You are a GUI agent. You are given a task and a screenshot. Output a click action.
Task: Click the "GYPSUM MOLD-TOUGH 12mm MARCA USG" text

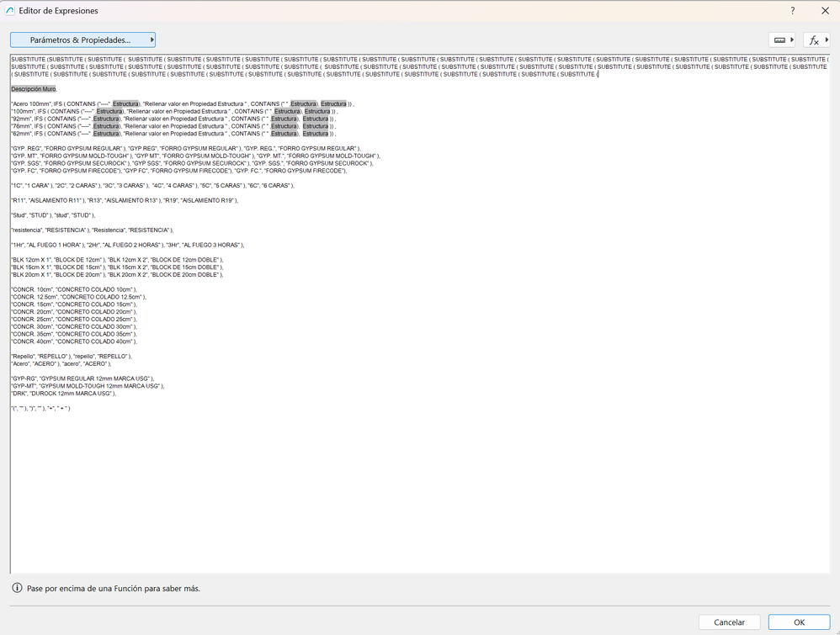99,386
